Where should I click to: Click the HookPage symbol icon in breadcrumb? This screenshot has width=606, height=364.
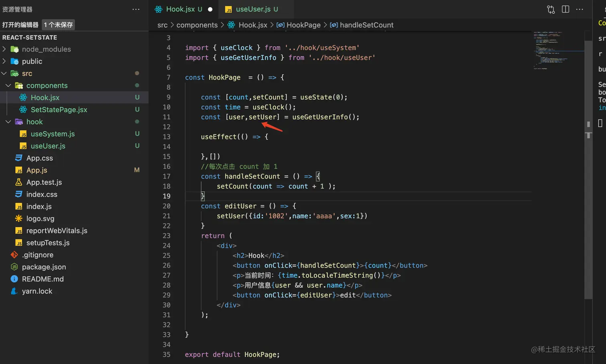281,25
